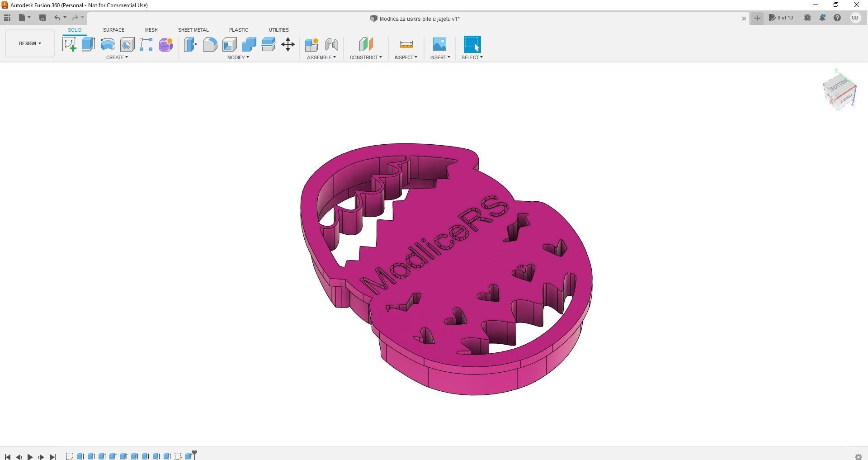Select the Move/Copy tool
Image resolution: width=868 pixels, height=460 pixels.
[x=288, y=44]
